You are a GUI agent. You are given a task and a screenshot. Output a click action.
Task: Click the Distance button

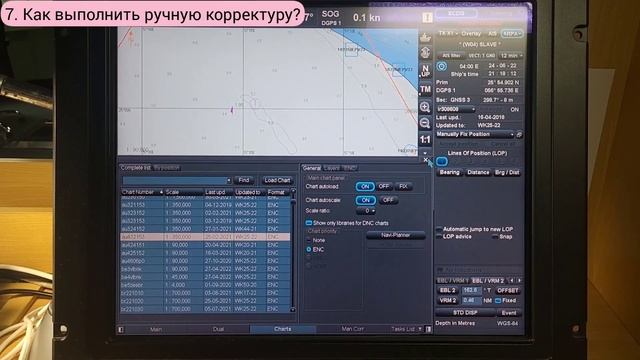tap(478, 173)
